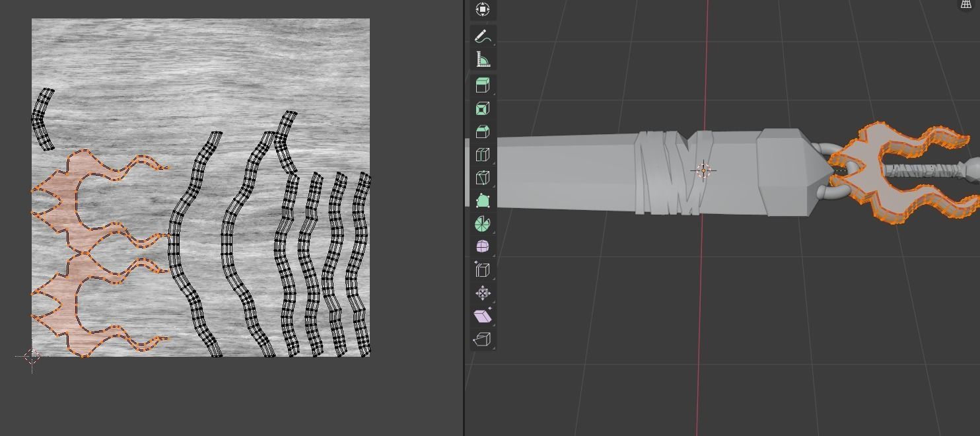
Task: Select the Shear tool
Action: tap(483, 316)
